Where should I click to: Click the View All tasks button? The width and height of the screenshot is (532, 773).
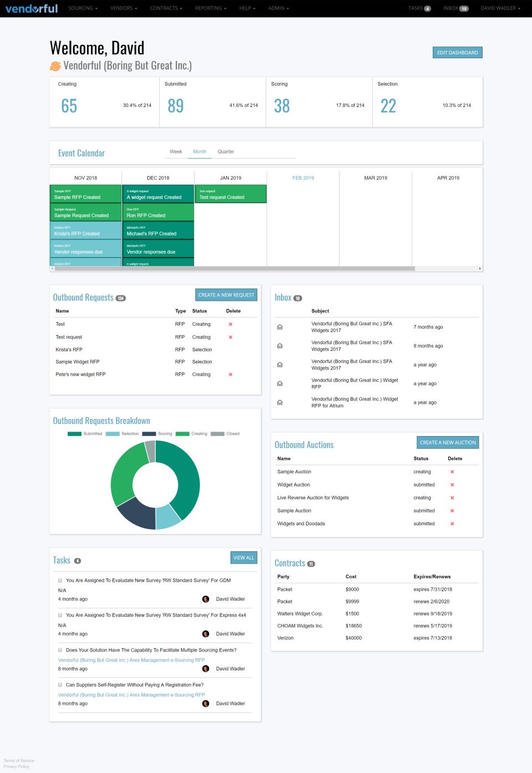(x=244, y=557)
